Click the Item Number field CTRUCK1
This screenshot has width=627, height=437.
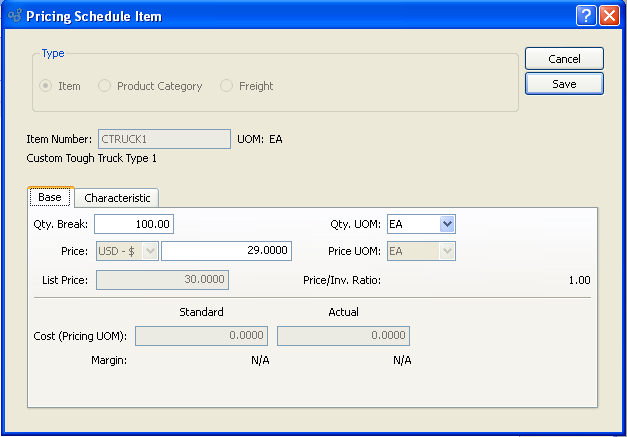click(x=162, y=139)
